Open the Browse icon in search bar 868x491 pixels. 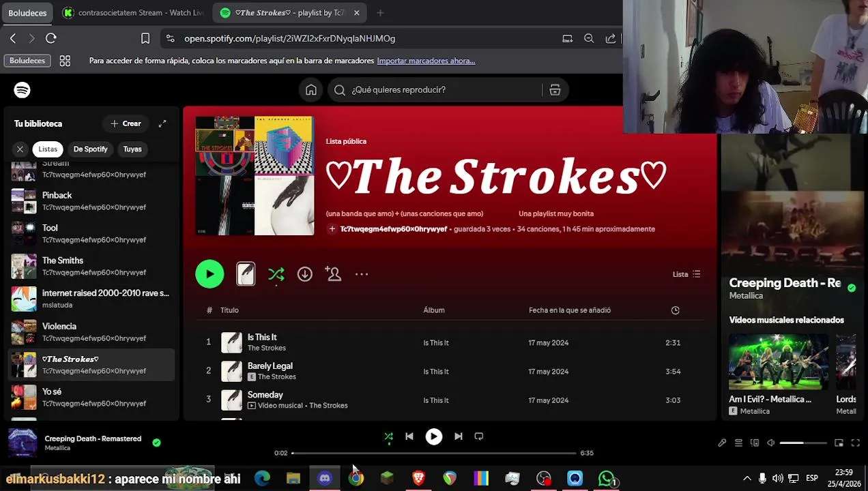click(x=555, y=90)
